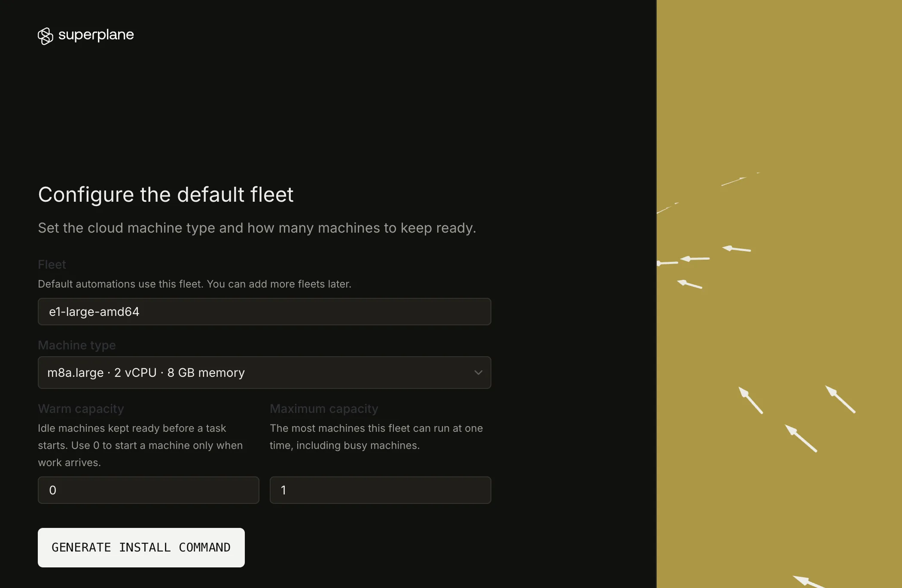902x588 pixels.
Task: Click the chevron arrow on the Machine type selector
Action: pos(478,373)
